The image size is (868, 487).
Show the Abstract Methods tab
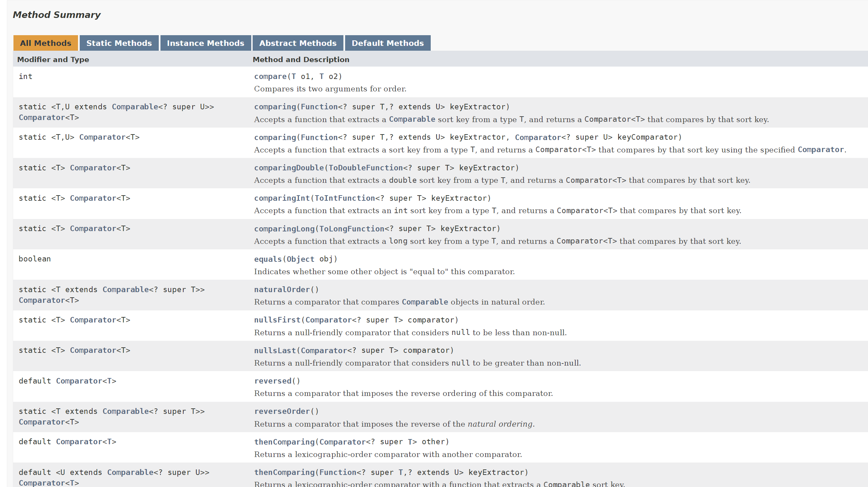pos(298,43)
